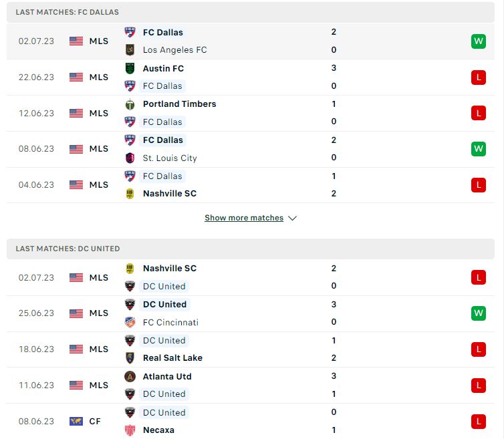This screenshot has width=504, height=439.
Task: Expand Show more matches chevron
Action: [x=293, y=218]
